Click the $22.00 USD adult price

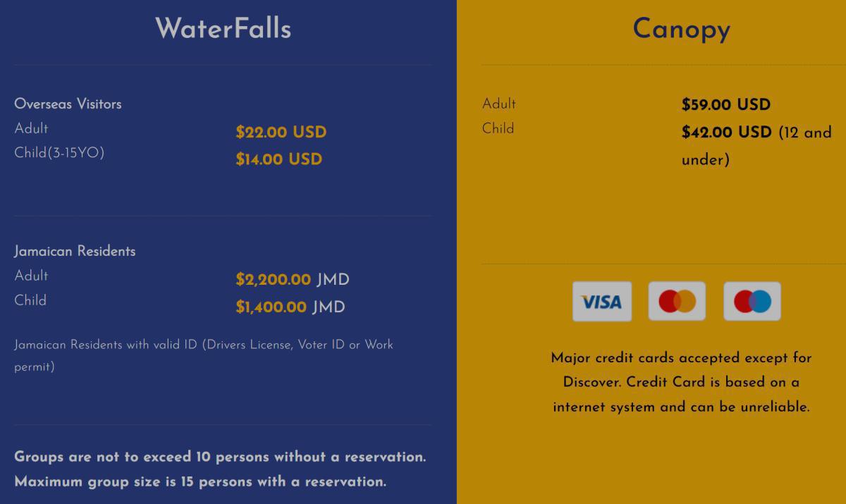coord(281,133)
